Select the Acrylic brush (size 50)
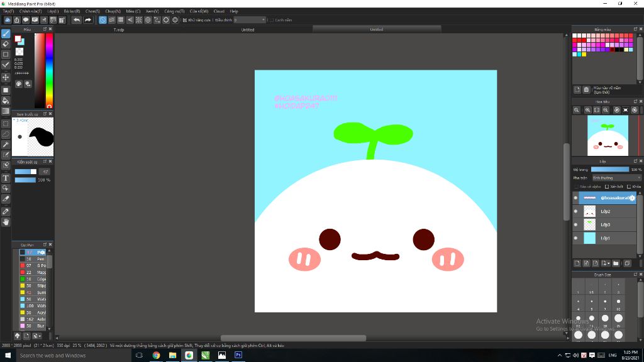 click(x=33, y=312)
